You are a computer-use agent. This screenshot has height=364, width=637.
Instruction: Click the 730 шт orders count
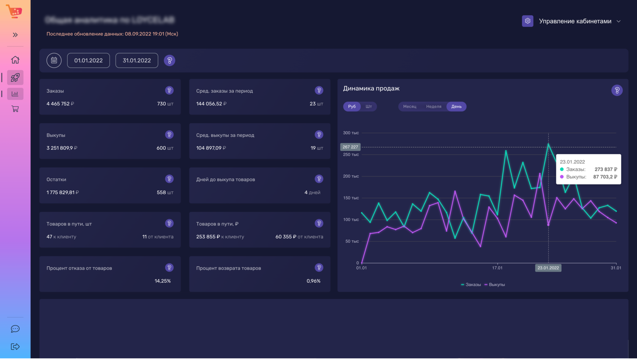pyautogui.click(x=165, y=104)
